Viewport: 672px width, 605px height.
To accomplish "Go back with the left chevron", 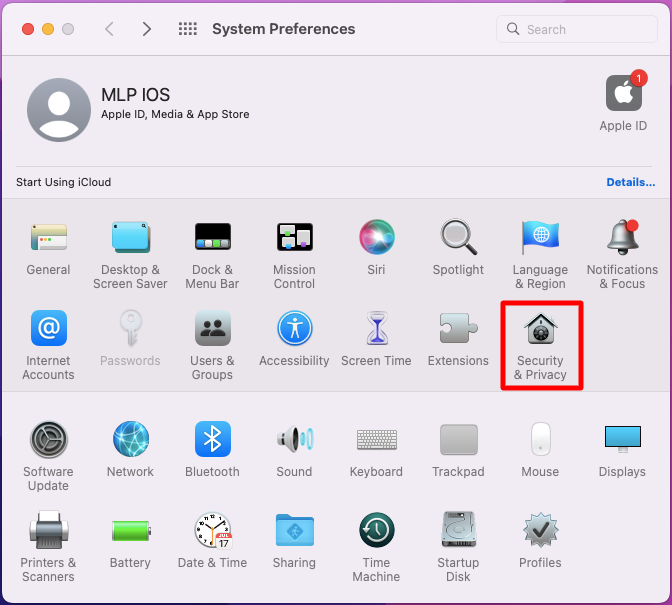I will [x=109, y=29].
